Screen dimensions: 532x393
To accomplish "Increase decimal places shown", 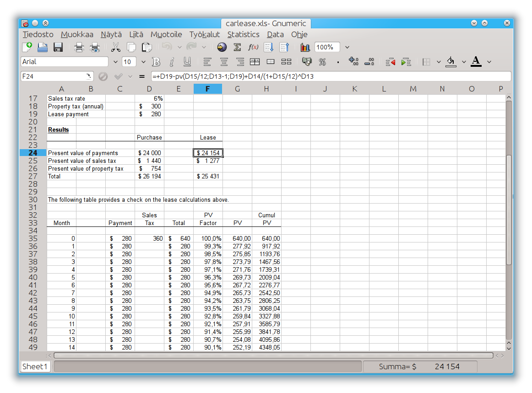I will [353, 61].
